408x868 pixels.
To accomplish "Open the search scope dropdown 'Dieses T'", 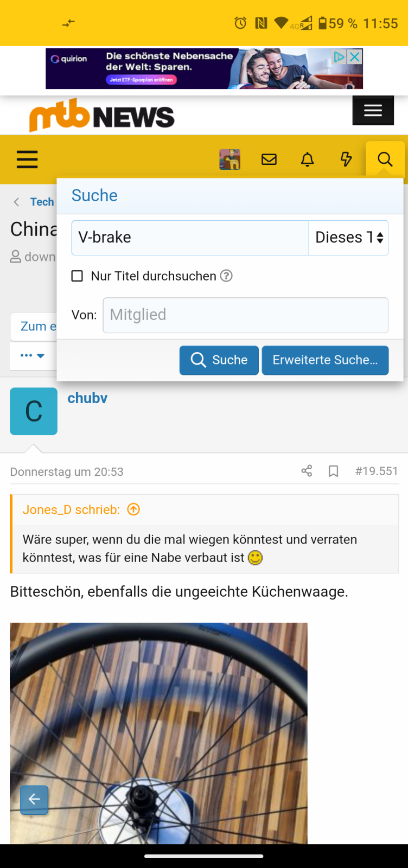I will pyautogui.click(x=348, y=238).
